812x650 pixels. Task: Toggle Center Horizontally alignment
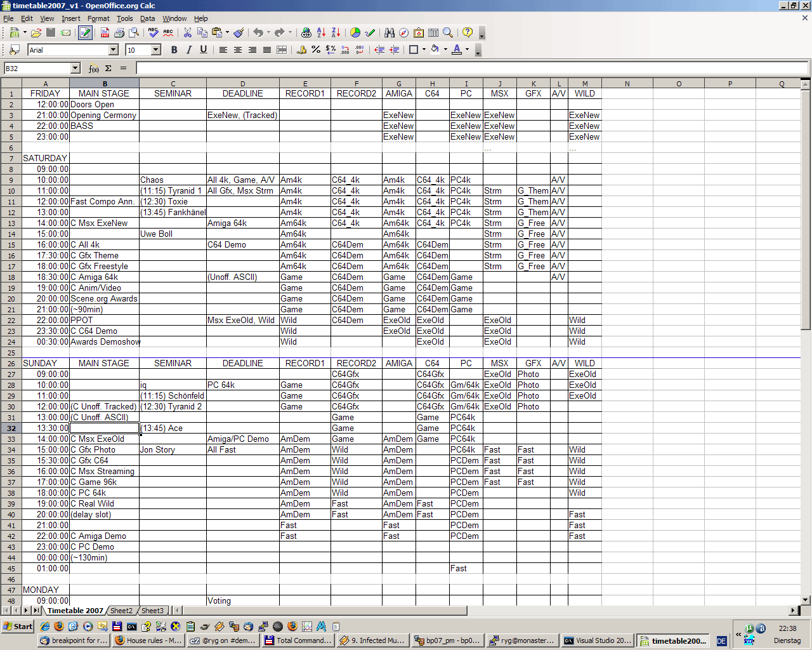point(238,50)
